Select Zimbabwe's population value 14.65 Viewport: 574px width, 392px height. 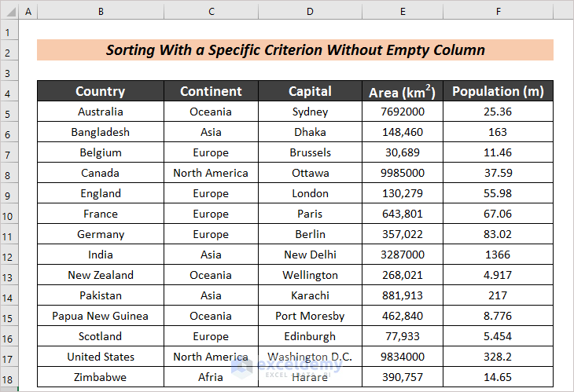coord(498,377)
